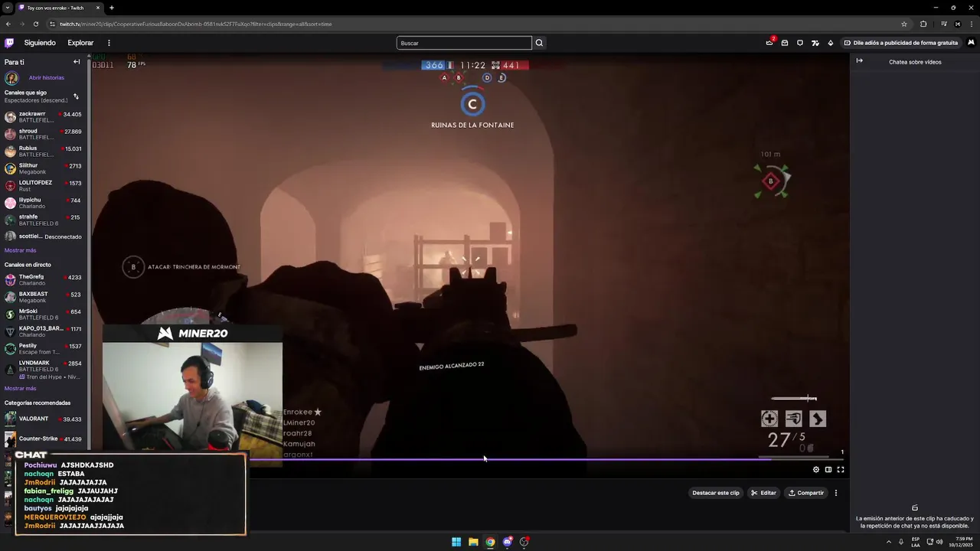Click the Compartir button
The image size is (980, 551).
[x=806, y=493]
